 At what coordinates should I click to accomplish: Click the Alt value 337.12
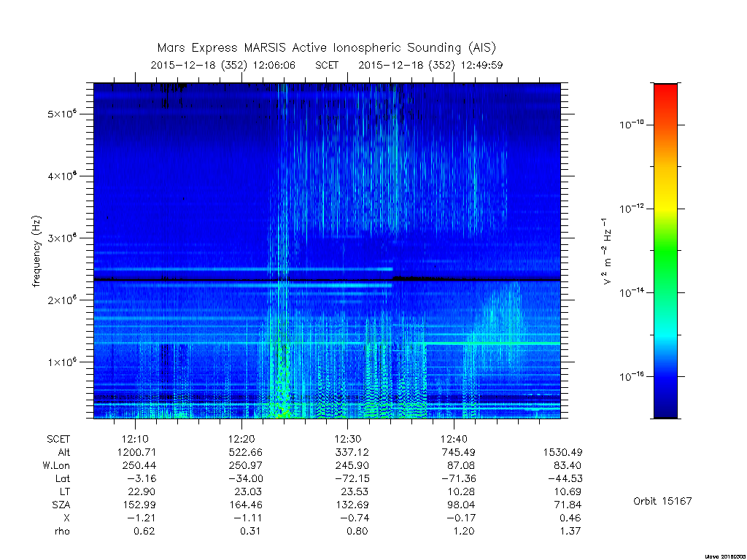(x=352, y=452)
